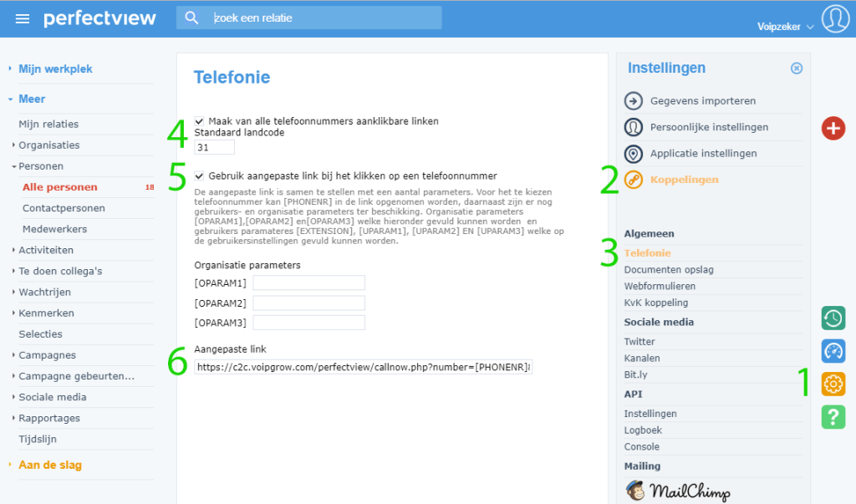
Task: Open KvK koppeling settings
Action: click(655, 303)
